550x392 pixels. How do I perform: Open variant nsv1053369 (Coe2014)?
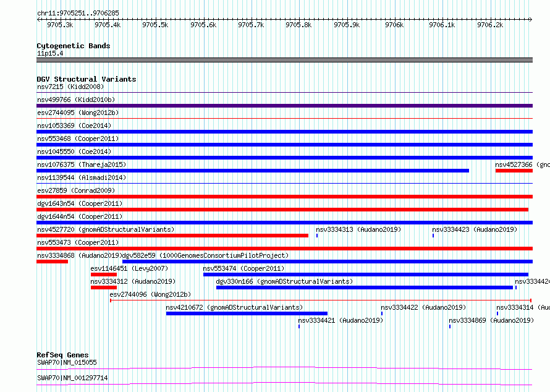(x=74, y=126)
